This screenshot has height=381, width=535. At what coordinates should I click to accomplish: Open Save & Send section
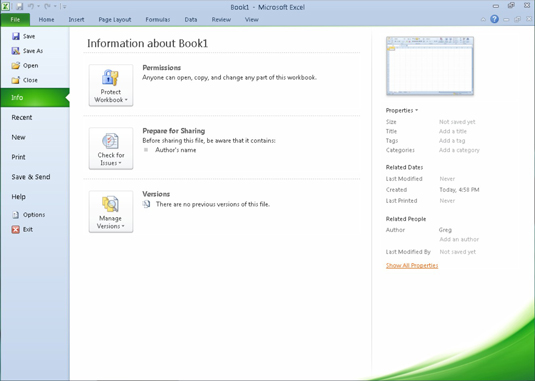31,177
